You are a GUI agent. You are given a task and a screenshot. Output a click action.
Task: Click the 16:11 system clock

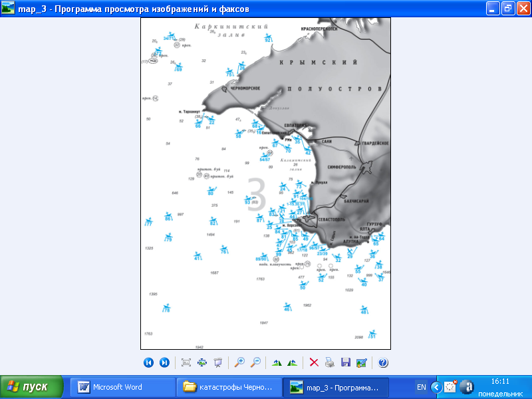(501, 381)
